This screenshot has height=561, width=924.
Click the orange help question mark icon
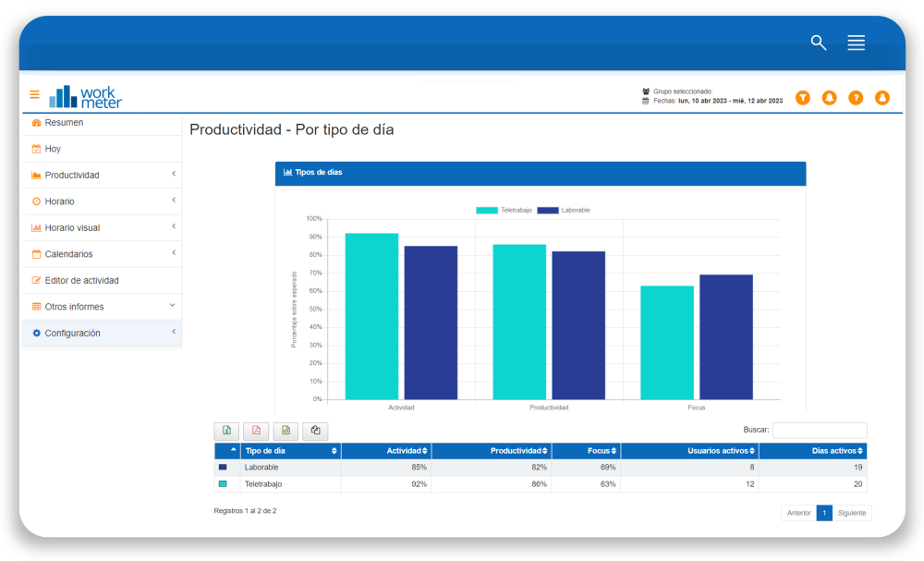(856, 98)
